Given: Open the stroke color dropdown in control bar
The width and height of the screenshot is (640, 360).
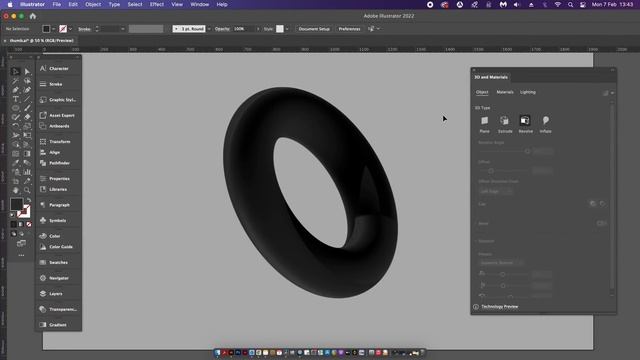Looking at the screenshot, I should (x=70, y=29).
